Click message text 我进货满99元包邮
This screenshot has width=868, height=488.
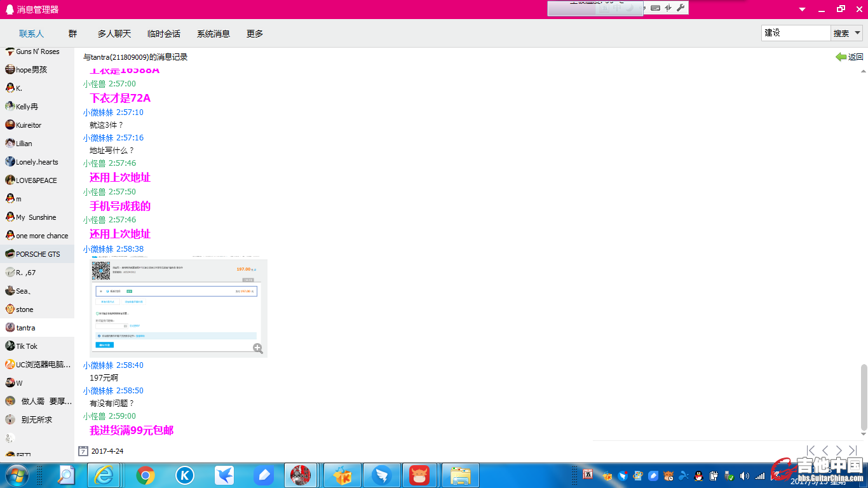[132, 431]
